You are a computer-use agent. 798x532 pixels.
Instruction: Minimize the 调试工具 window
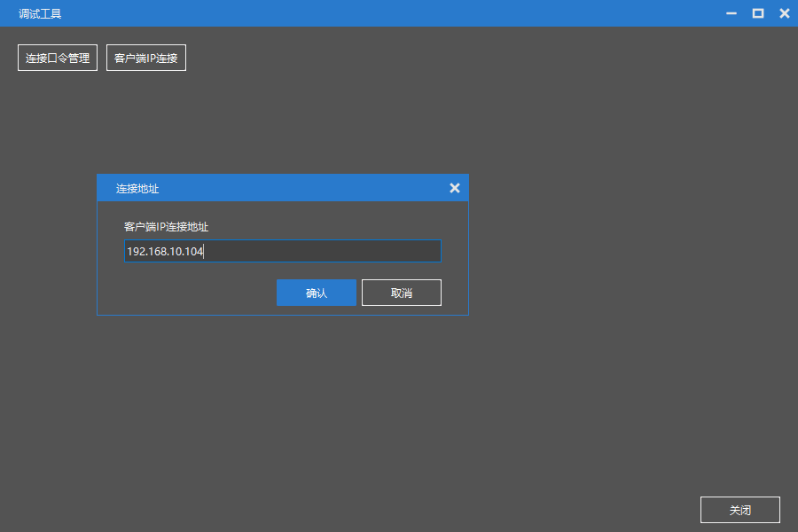[731, 13]
